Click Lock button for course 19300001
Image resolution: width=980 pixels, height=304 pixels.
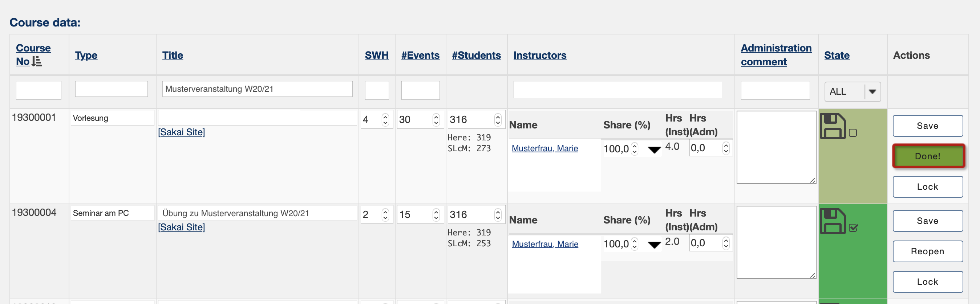tap(927, 186)
